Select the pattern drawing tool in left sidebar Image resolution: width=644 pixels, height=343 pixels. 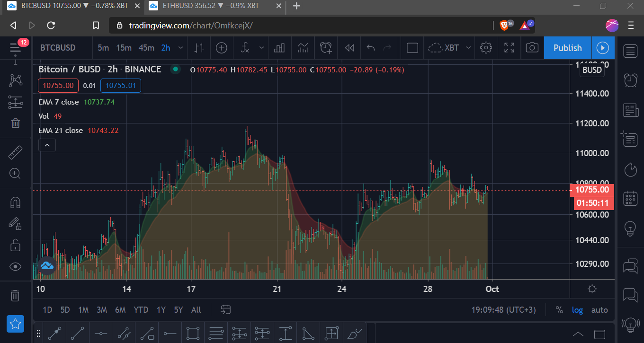point(15,80)
